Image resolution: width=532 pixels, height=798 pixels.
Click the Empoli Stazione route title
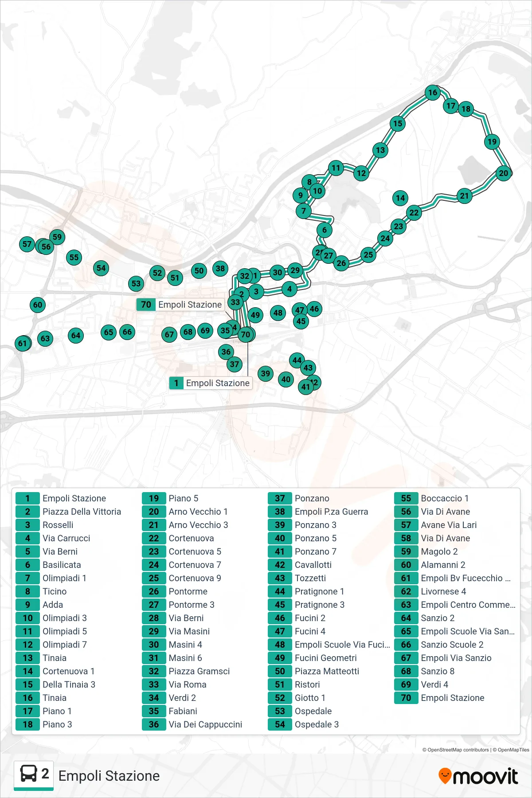coord(109,776)
